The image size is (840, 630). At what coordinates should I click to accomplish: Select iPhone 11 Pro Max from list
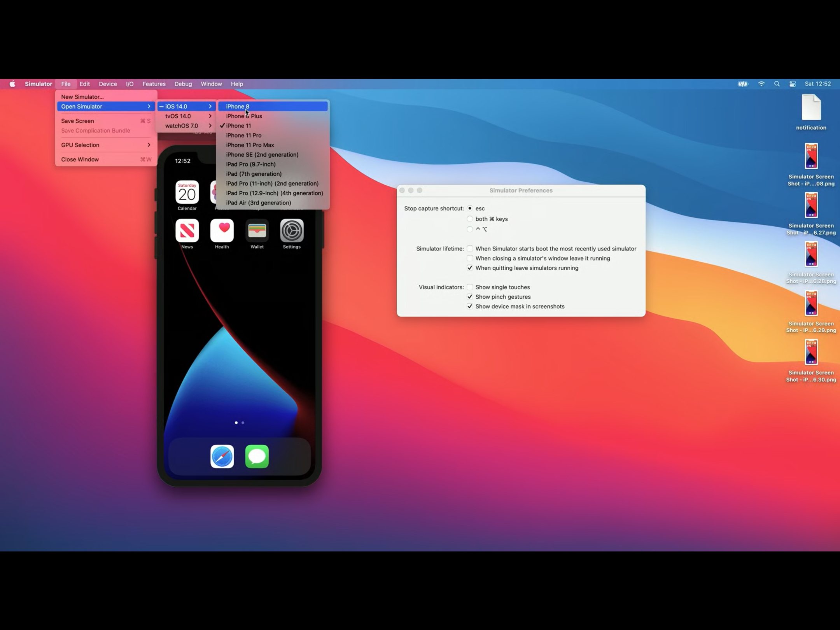[x=250, y=145]
